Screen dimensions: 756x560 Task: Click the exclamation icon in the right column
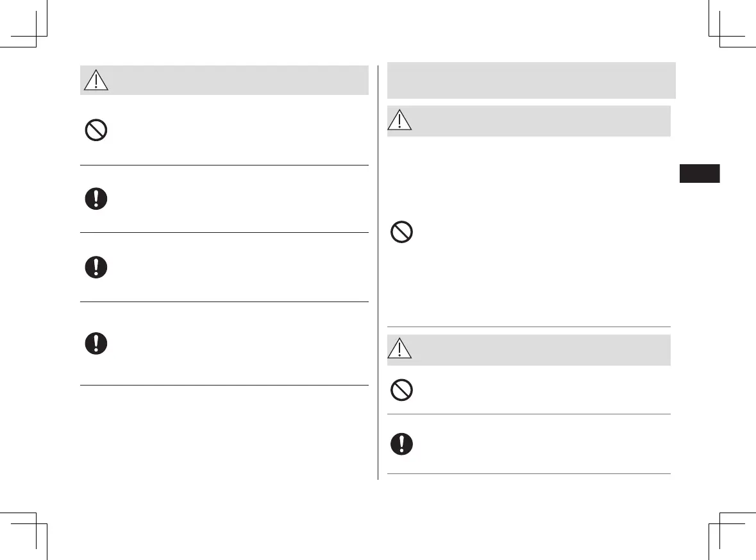pyautogui.click(x=402, y=444)
